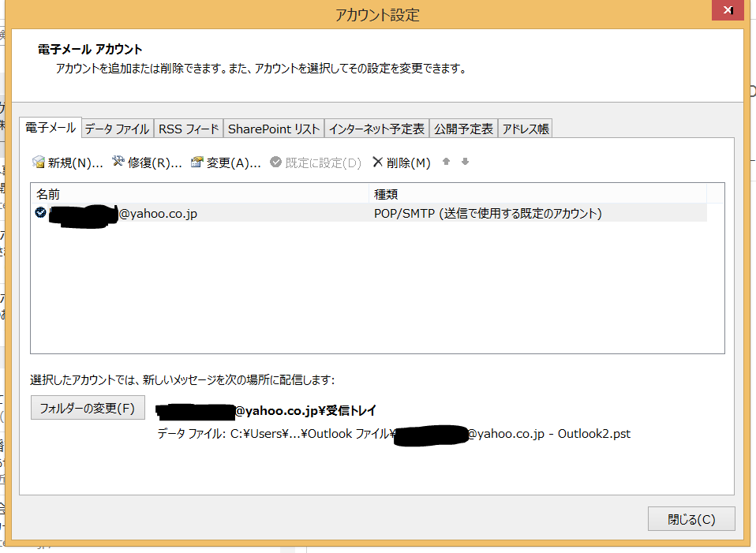Click the 削除(M) label text
Viewport: 756px width, 553px height.
tap(408, 163)
